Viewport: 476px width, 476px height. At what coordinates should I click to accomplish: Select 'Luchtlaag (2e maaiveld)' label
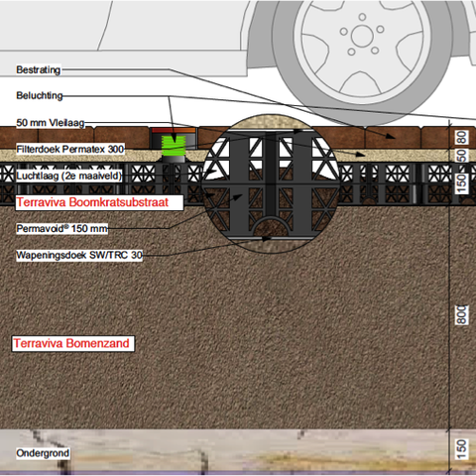click(69, 176)
